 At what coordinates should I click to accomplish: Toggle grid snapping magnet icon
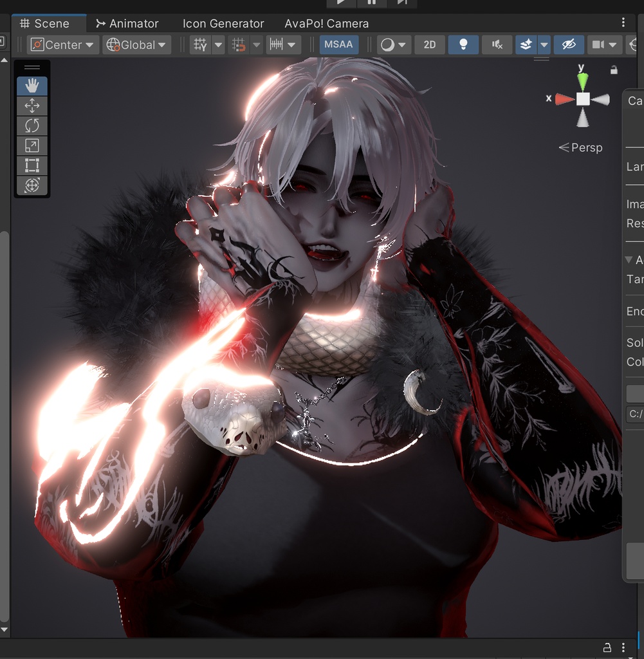tap(239, 44)
